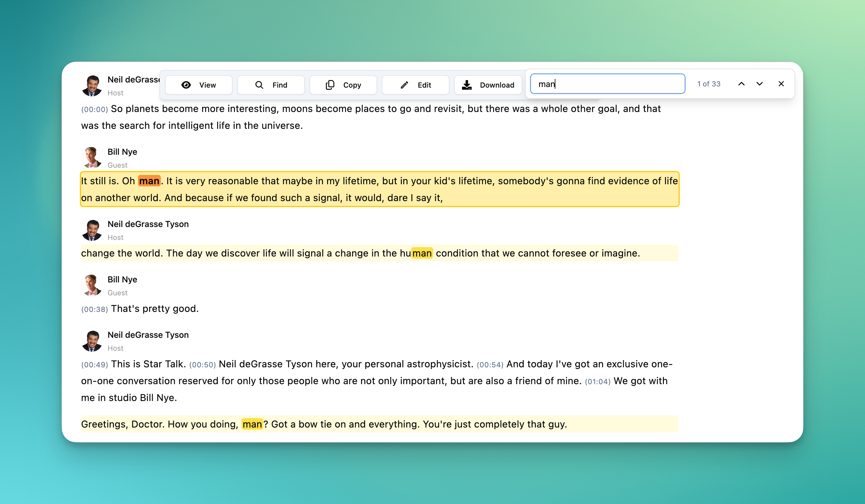This screenshot has width=865, height=504.
Task: Click the copy pages icon
Action: [330, 85]
